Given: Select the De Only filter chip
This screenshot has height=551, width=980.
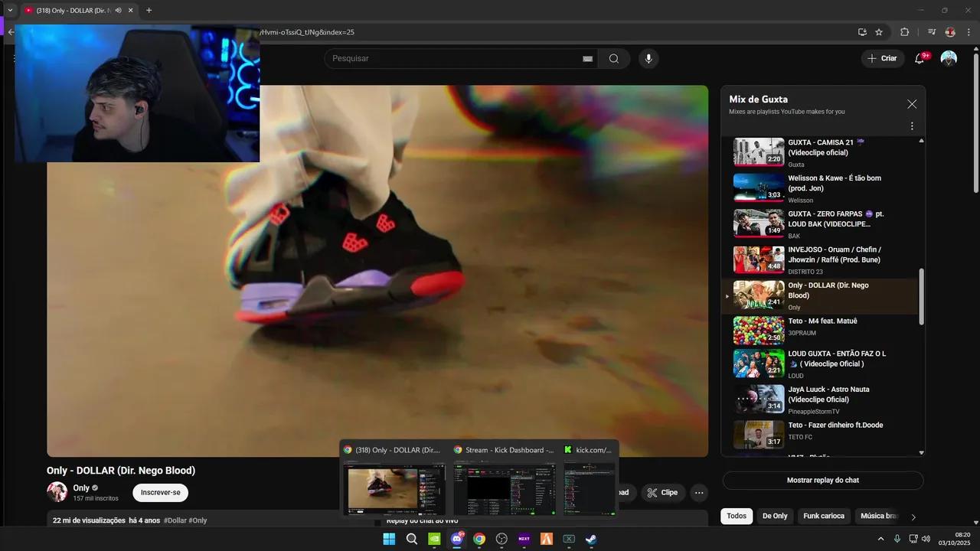Looking at the screenshot, I should pos(775,517).
